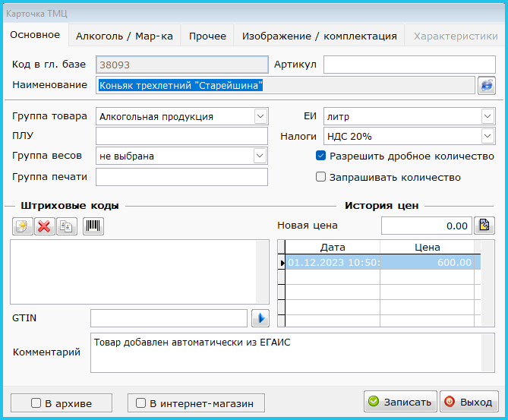Open the Характеристики tab
Image resolution: width=508 pixels, height=420 pixels.
(456, 36)
